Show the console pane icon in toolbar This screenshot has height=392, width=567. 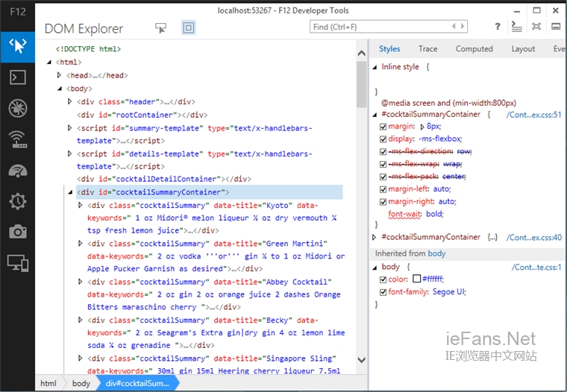[517, 26]
